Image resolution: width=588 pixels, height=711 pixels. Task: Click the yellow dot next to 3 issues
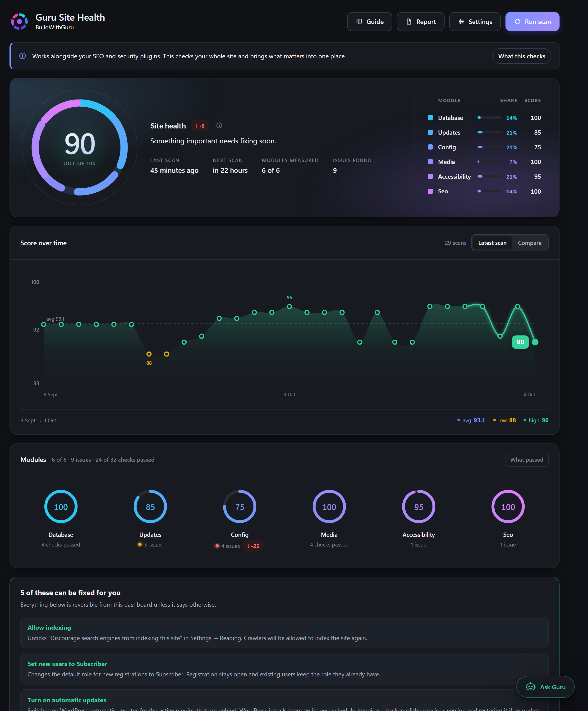pos(140,544)
